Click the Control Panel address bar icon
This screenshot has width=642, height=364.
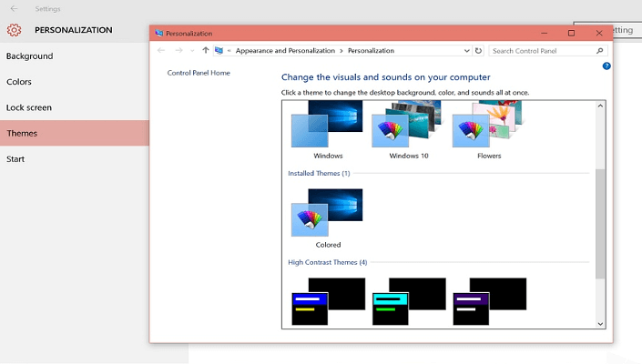[x=219, y=50]
